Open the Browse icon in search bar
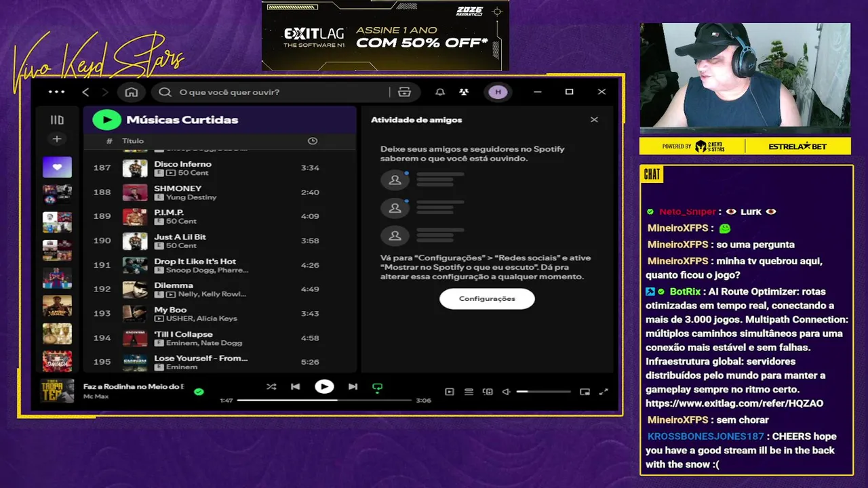The image size is (868, 488). pos(405,92)
